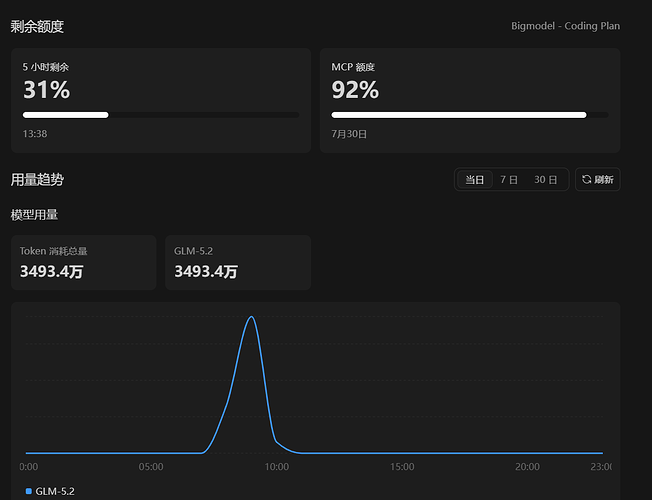The height and width of the screenshot is (500, 652).
Task: Click the 92% MCP quota value
Action: [x=355, y=89]
